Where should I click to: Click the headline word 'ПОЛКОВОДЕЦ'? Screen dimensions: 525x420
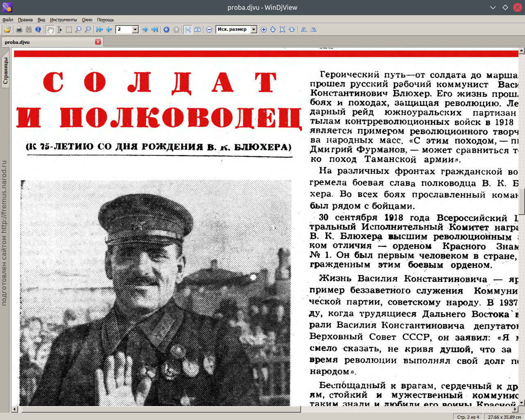(180, 118)
